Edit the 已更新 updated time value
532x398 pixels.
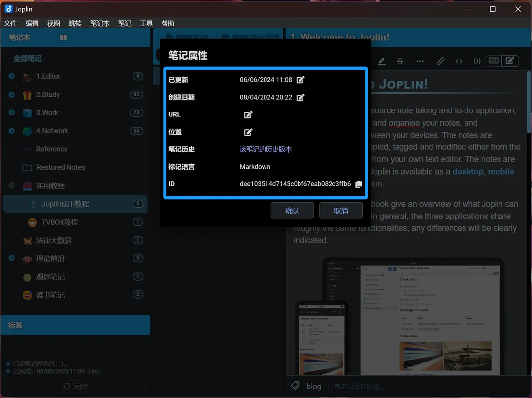pyautogui.click(x=300, y=80)
